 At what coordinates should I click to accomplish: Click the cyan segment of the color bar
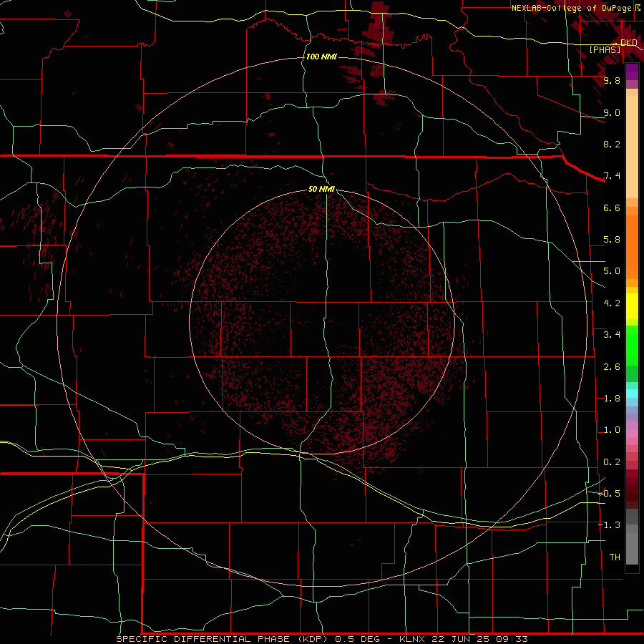pos(632,394)
